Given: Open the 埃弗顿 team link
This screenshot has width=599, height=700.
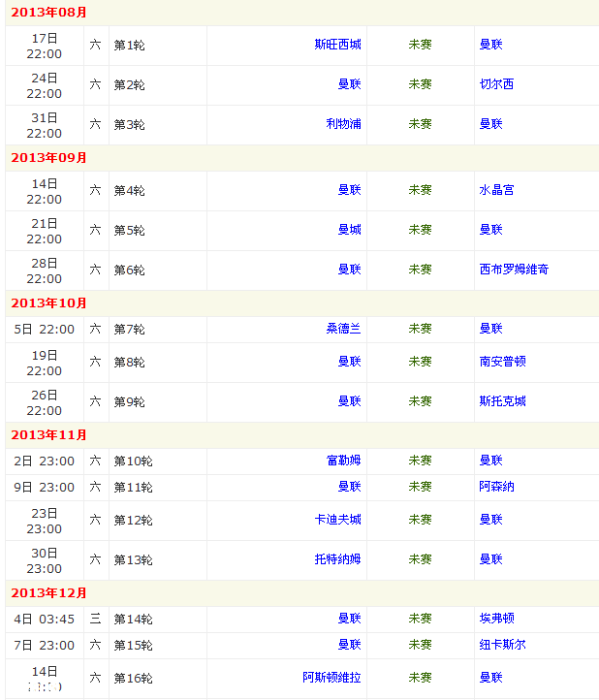Looking at the screenshot, I should pos(496,619).
